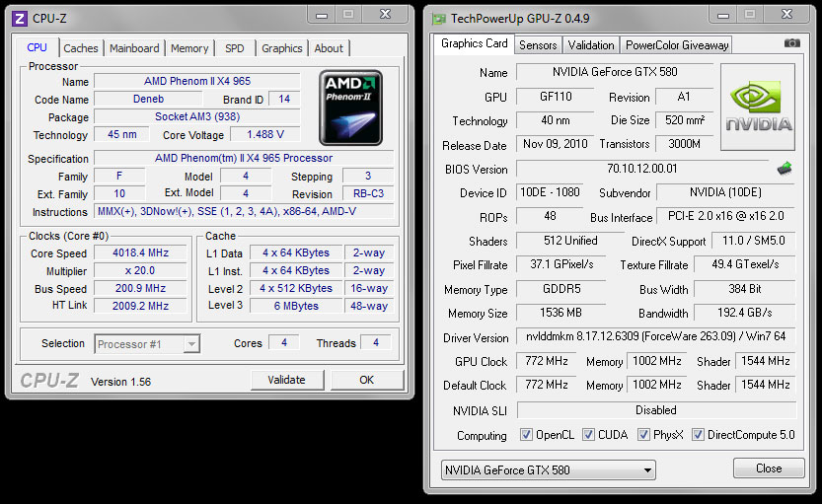Click the Validate button in CPU-Z
The image size is (822, 504).
[x=287, y=380]
